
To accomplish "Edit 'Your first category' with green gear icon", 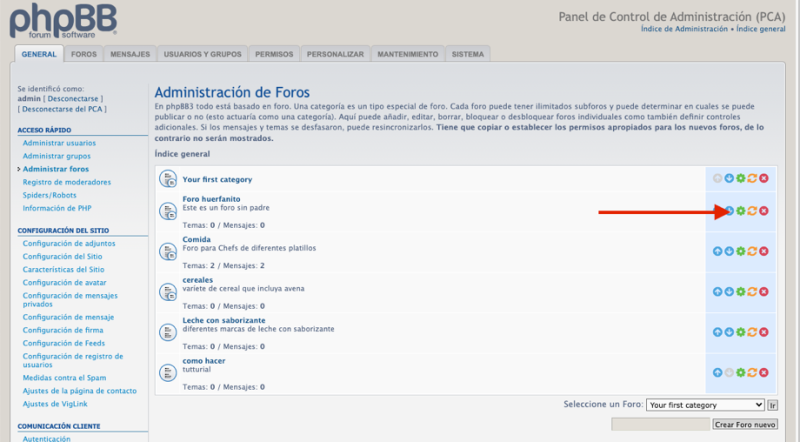I will coord(741,178).
